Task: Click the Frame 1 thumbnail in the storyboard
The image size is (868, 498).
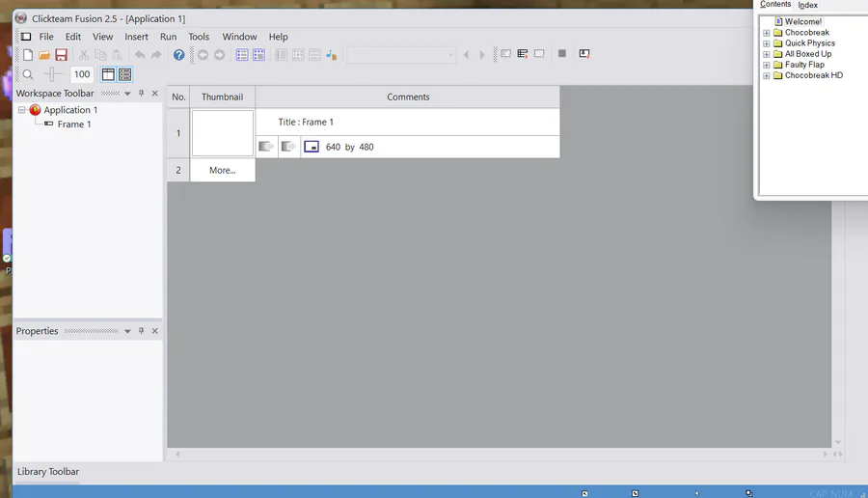Action: (223, 133)
